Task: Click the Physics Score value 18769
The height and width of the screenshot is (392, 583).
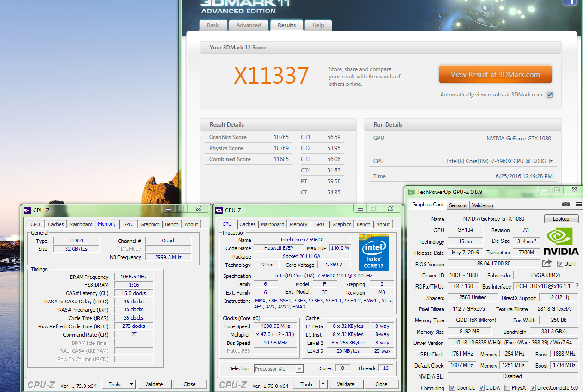Action: click(281, 148)
